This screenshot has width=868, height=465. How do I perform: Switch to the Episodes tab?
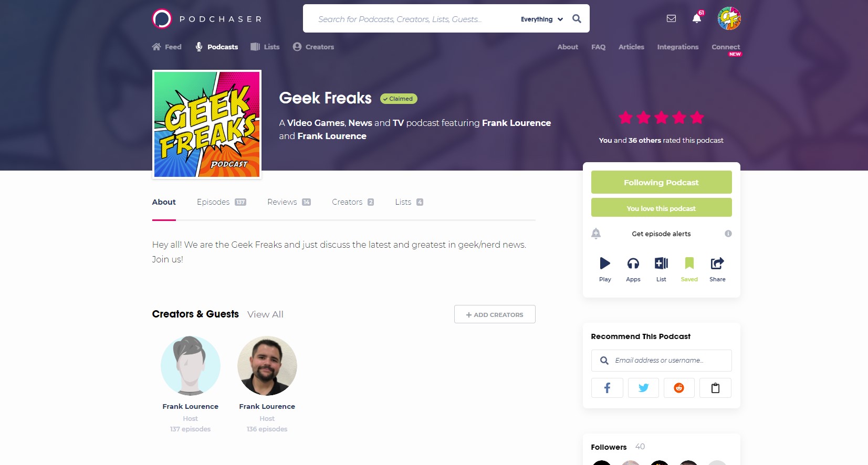tap(221, 202)
